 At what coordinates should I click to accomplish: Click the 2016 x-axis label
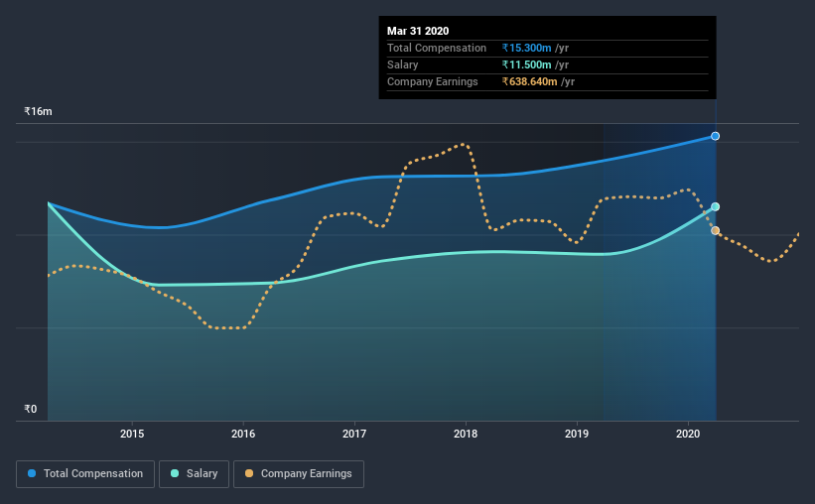243,434
